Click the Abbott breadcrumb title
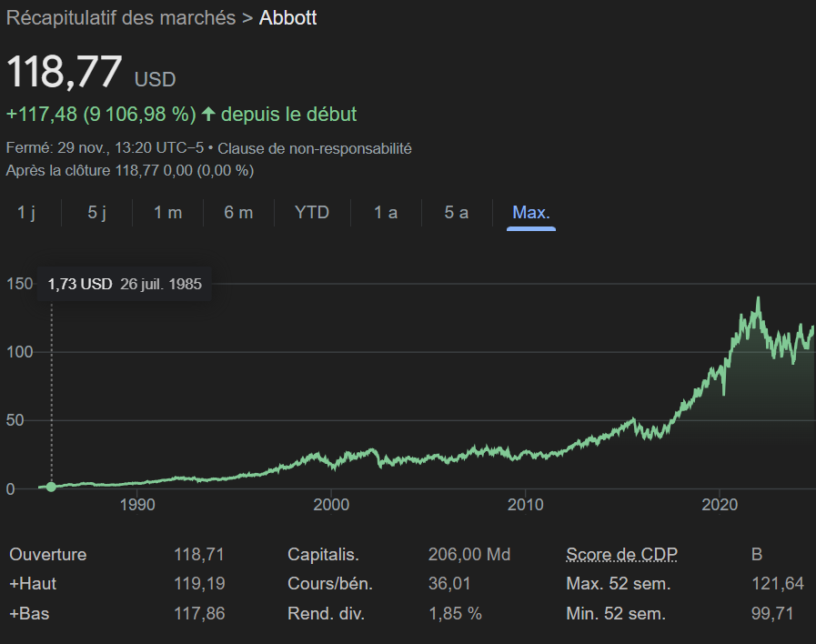The height and width of the screenshot is (644, 816). pyautogui.click(x=287, y=18)
